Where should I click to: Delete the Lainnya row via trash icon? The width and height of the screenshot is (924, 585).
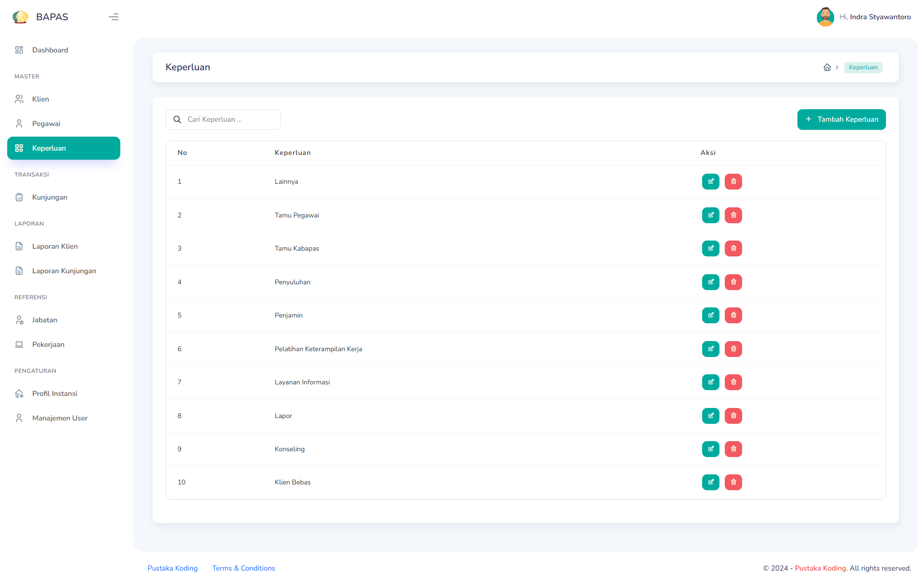point(733,181)
